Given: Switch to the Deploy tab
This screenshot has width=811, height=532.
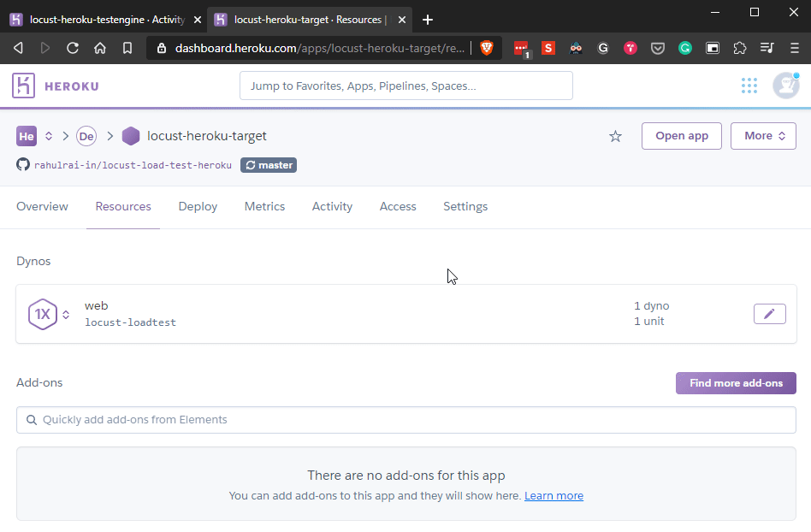Looking at the screenshot, I should point(198,206).
